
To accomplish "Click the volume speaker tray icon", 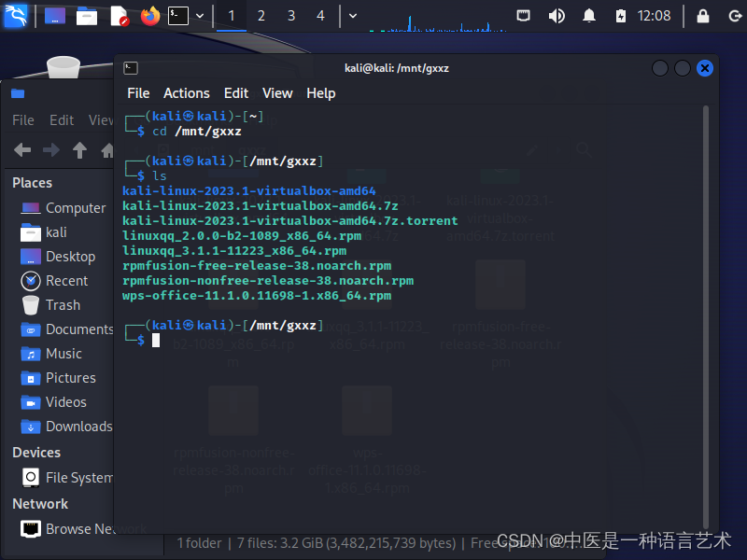I will coord(556,16).
